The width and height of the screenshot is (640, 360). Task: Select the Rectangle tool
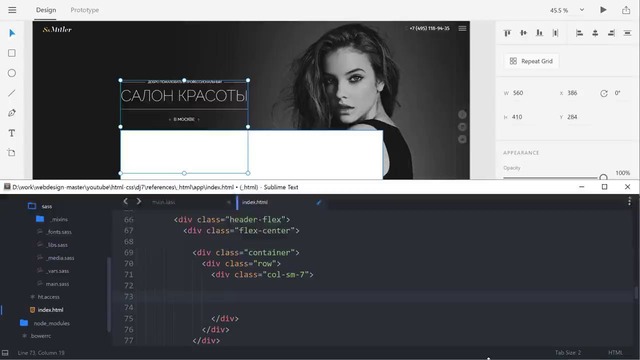tap(12, 53)
